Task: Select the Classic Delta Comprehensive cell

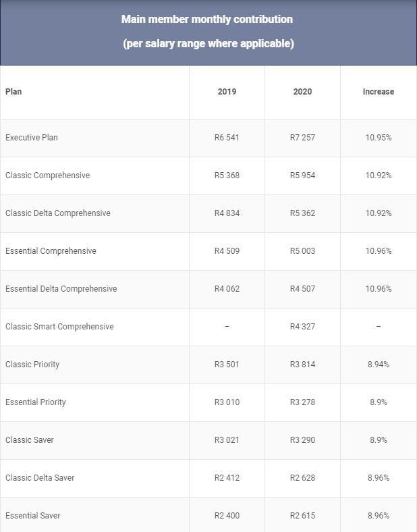Action: coord(57,213)
